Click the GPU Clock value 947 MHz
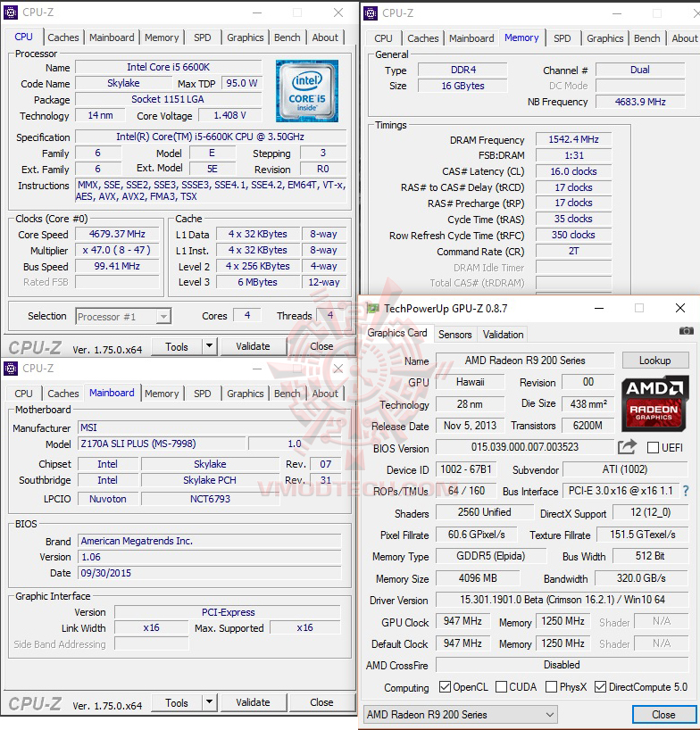The image size is (700, 730). pyautogui.click(x=462, y=620)
